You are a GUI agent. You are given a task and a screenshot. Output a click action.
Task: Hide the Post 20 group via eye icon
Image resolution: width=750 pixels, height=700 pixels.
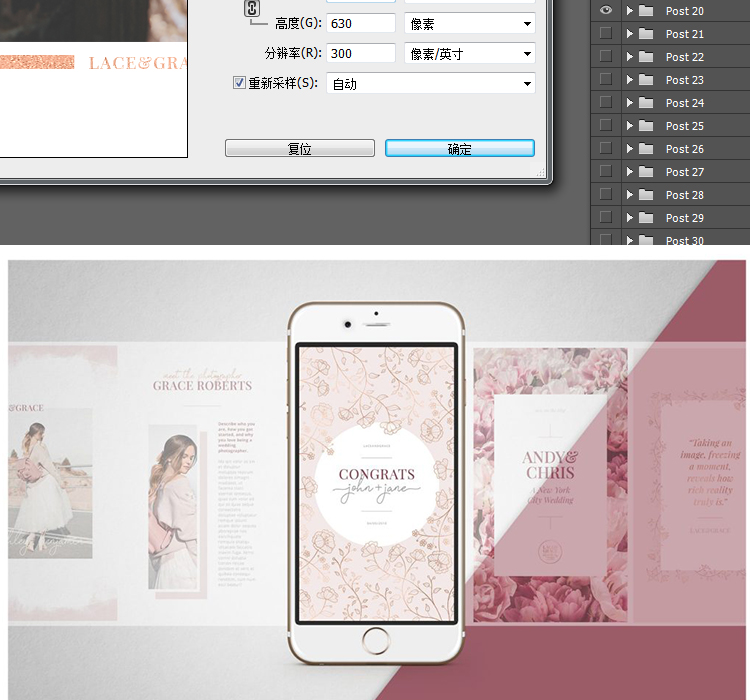(x=605, y=11)
